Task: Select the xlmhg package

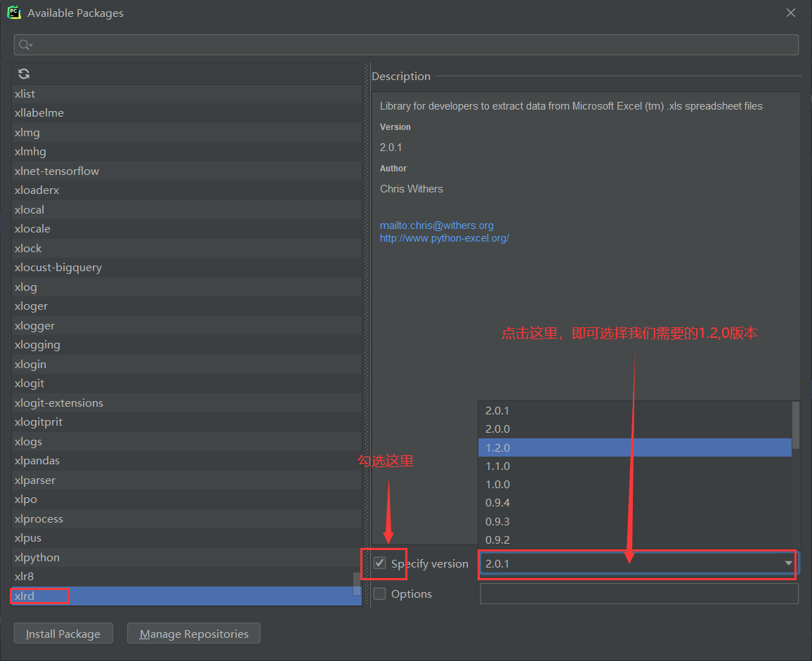Action: click(186, 152)
